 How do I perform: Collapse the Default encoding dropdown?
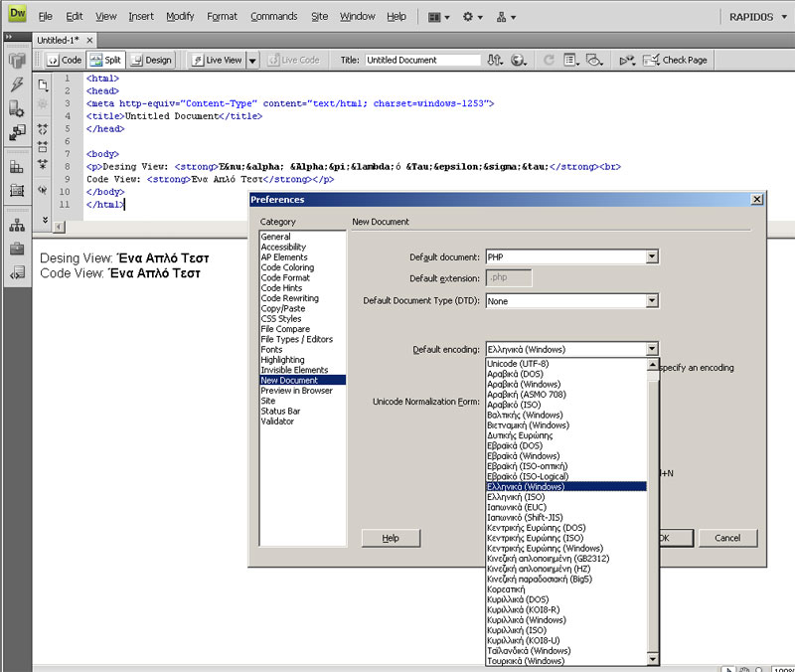(653, 350)
